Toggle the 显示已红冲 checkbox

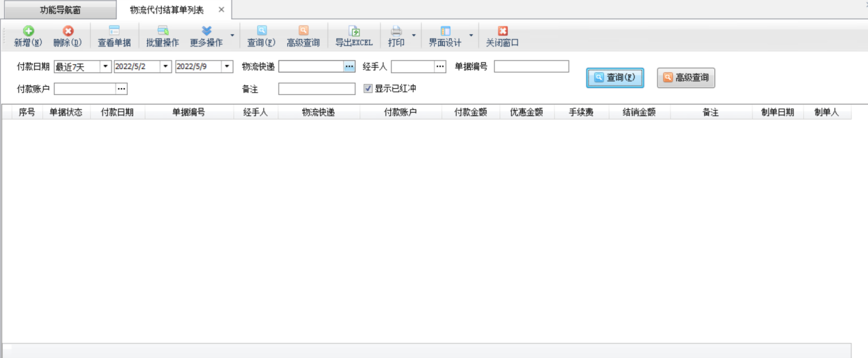click(368, 88)
